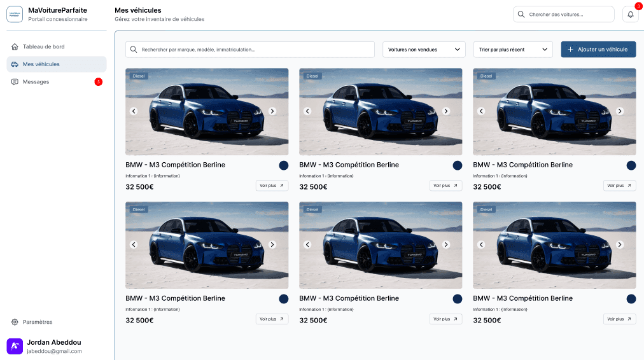This screenshot has width=644, height=360.
Task: Click the MaVoitureParfaite logo icon
Action: pos(15,15)
